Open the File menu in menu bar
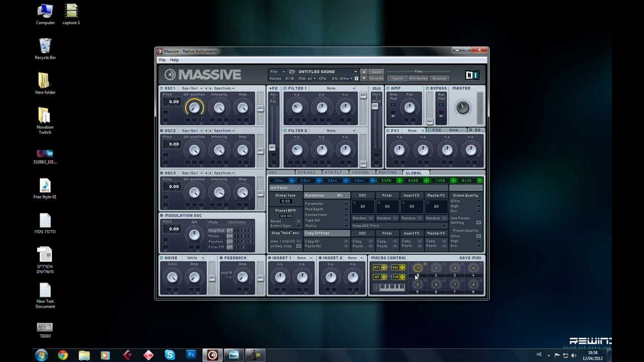This screenshot has width=644, height=362. [x=162, y=60]
